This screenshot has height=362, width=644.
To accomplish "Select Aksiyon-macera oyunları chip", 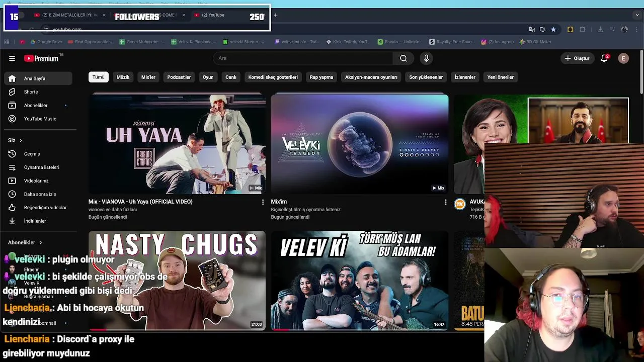I will (371, 77).
